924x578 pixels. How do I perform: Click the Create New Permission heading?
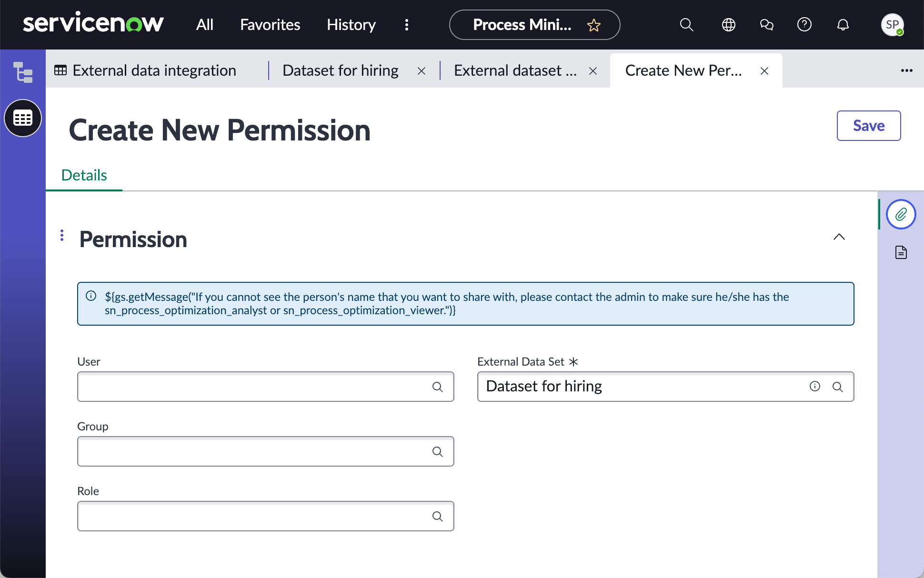(220, 130)
